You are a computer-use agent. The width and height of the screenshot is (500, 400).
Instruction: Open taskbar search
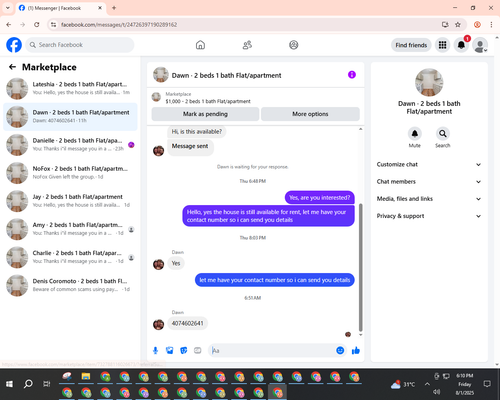point(28,384)
